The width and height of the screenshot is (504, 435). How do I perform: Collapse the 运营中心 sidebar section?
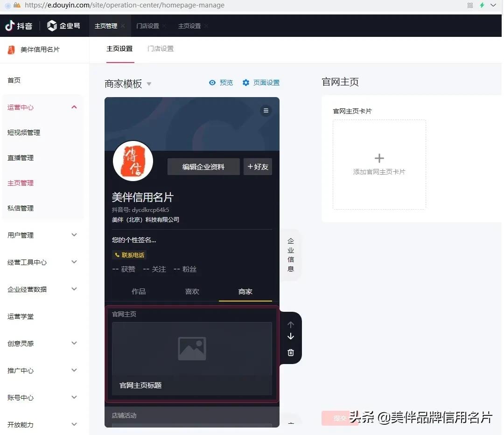(x=74, y=107)
